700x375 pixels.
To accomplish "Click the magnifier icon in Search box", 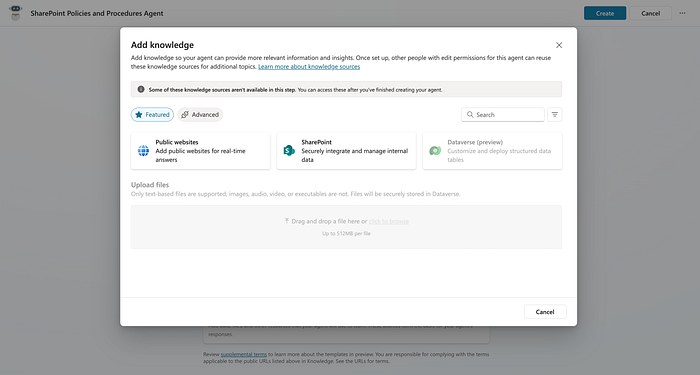I will (470, 115).
